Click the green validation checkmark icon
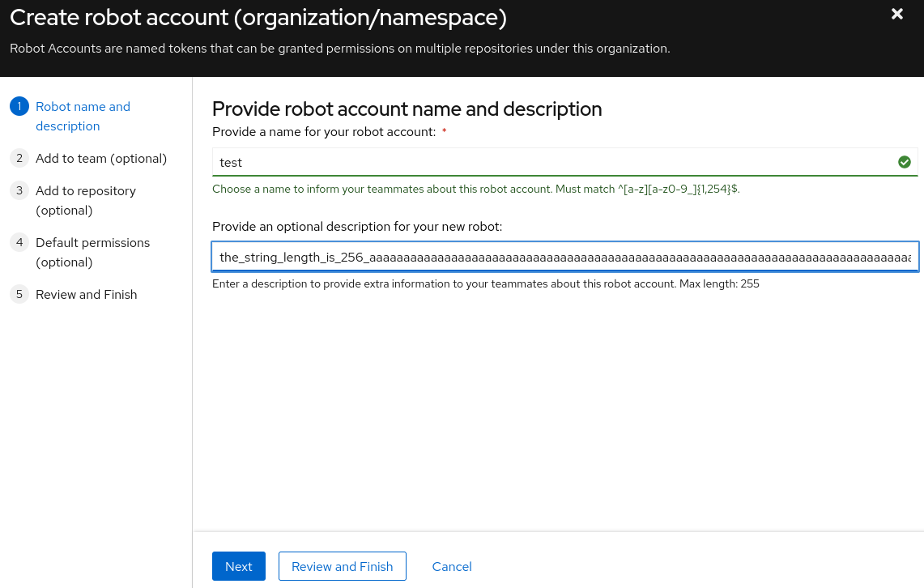This screenshot has width=924, height=588. pyautogui.click(x=905, y=163)
